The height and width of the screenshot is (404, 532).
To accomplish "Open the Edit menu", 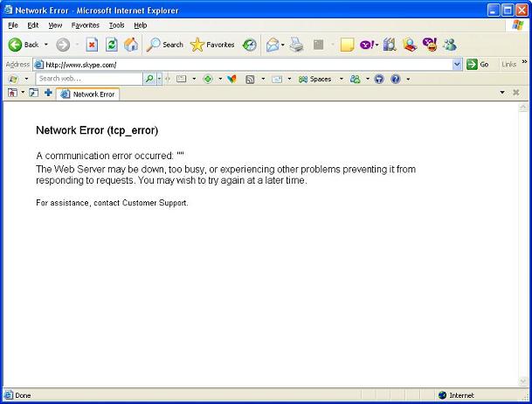I will [x=33, y=25].
